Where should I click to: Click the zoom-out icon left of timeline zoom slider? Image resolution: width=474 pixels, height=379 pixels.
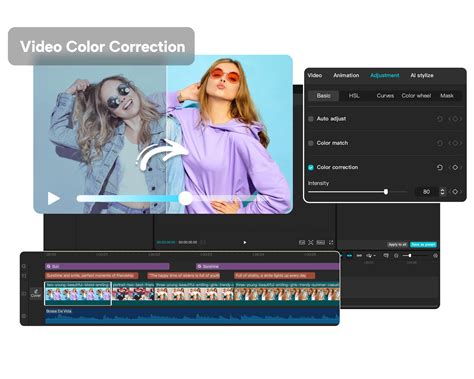tap(396, 256)
